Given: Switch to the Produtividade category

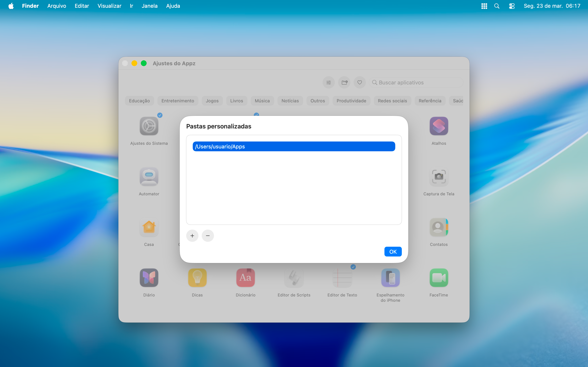Looking at the screenshot, I should tap(351, 101).
